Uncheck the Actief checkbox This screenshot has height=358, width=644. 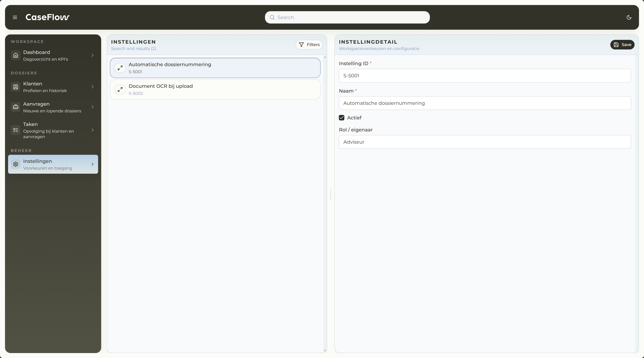pyautogui.click(x=341, y=118)
